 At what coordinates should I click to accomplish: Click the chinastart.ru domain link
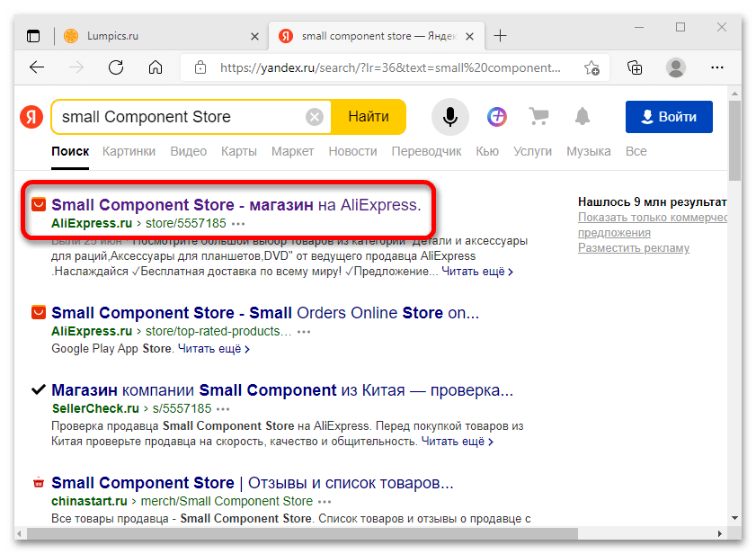[89, 502]
